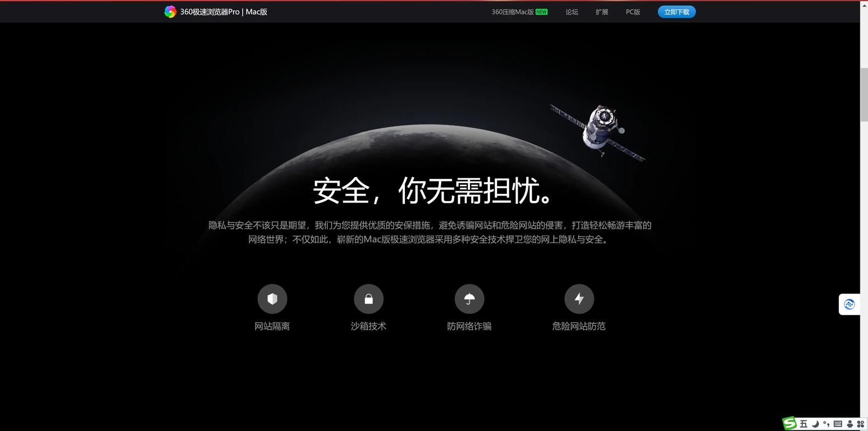Click the padlock icon for 沙箱技术
Viewport: 868px width, 431px height.
[x=369, y=299]
